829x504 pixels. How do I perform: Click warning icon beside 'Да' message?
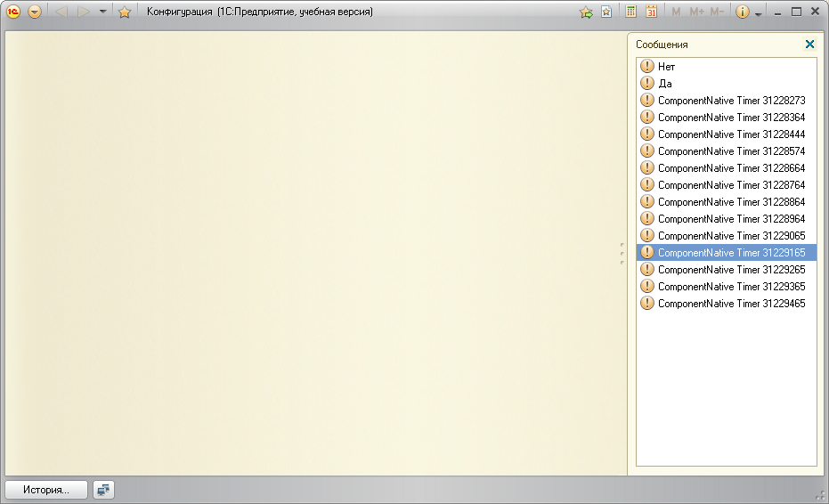(x=647, y=83)
